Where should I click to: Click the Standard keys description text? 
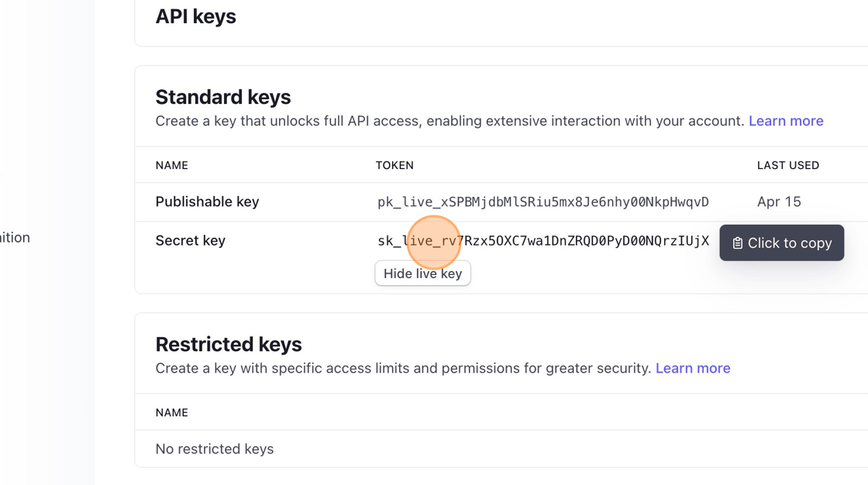tap(449, 121)
